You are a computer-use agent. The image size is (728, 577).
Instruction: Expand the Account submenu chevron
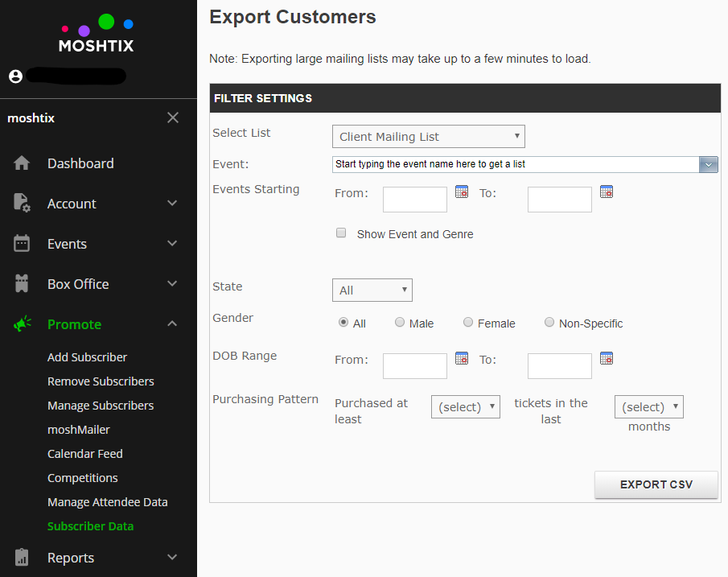tap(172, 203)
